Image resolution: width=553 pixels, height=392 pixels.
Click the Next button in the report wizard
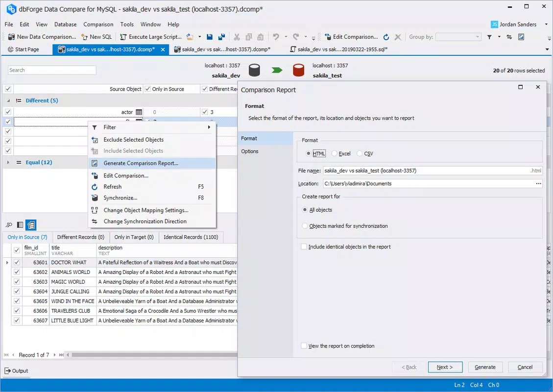point(445,367)
